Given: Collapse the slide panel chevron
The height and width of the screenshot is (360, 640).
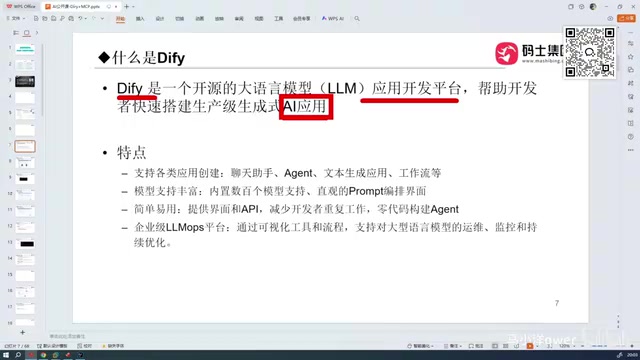Looking at the screenshot, I should click(37, 33).
